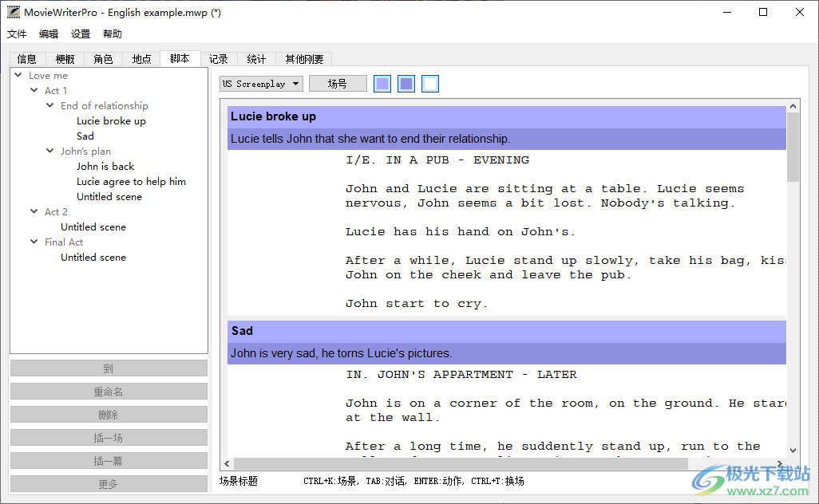Toggle the light purple scene title display button

point(382,84)
